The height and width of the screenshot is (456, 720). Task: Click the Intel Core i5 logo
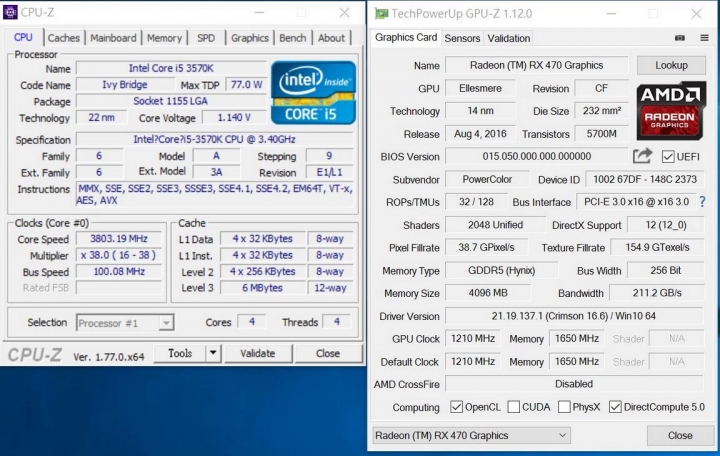click(313, 93)
